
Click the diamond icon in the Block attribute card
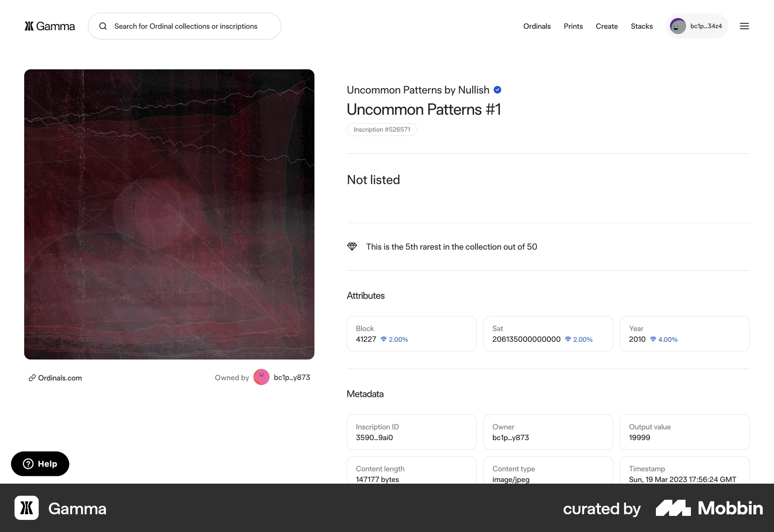coord(383,339)
